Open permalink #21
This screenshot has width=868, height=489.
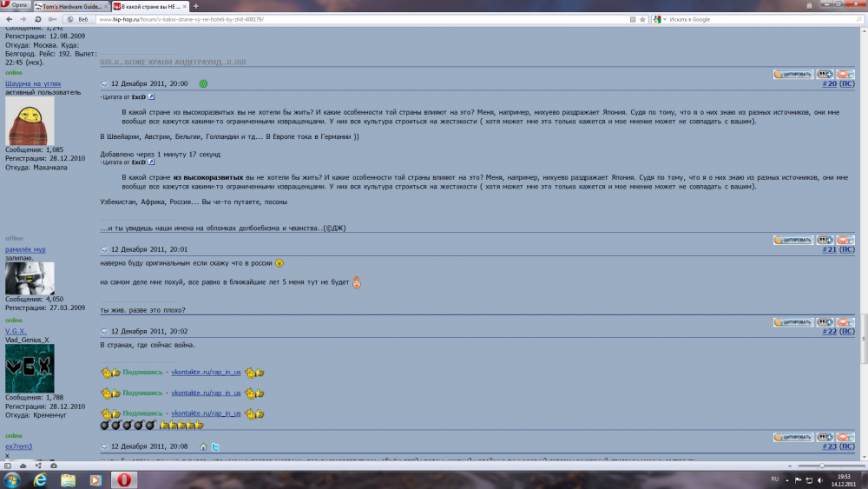[829, 249]
